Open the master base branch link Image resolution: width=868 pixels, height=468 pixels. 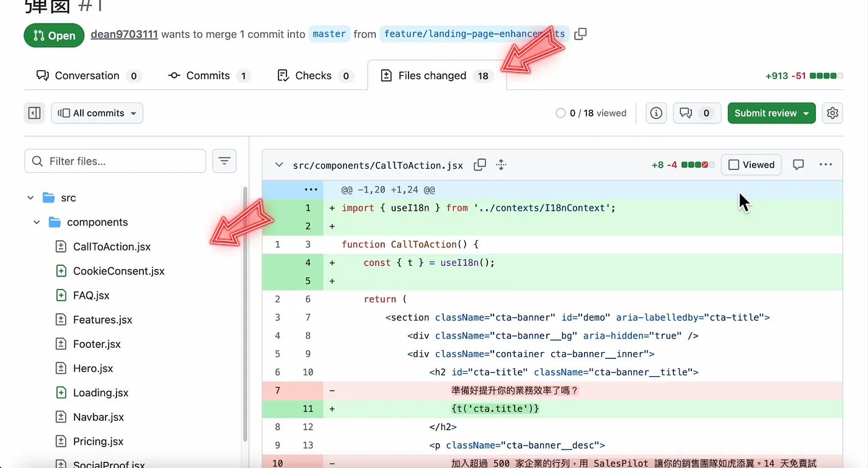click(x=329, y=34)
